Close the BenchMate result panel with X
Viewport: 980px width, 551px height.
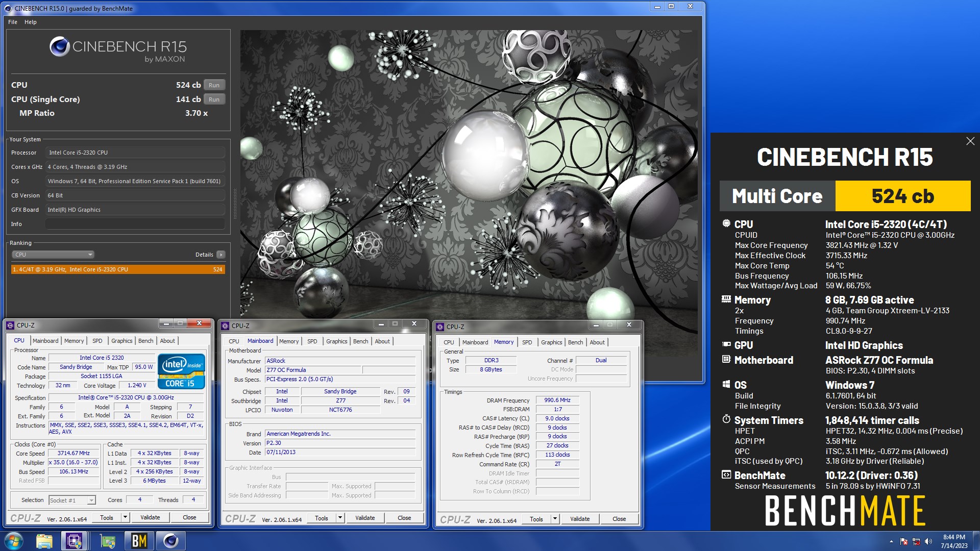[970, 141]
